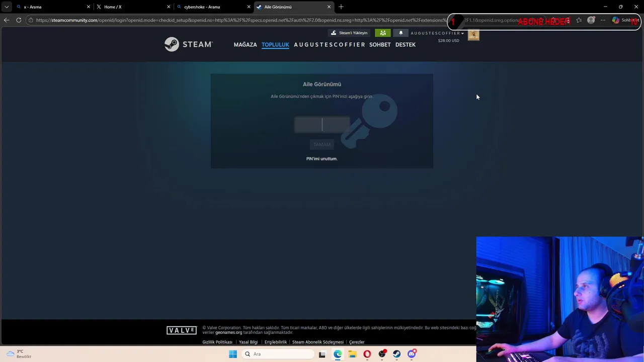Image resolution: width=644 pixels, height=362 pixels.
Task: Open Çerezler footer link
Action: [x=357, y=342]
